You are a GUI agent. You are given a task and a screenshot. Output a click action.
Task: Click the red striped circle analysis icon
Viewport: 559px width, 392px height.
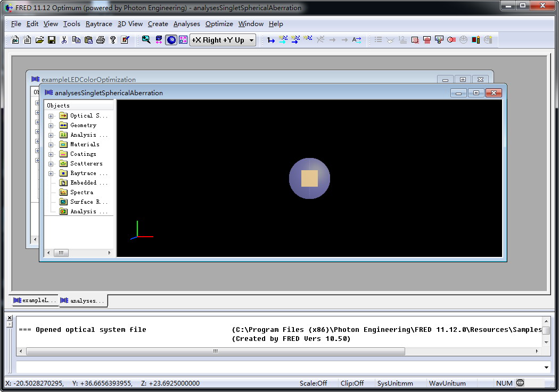click(x=451, y=40)
